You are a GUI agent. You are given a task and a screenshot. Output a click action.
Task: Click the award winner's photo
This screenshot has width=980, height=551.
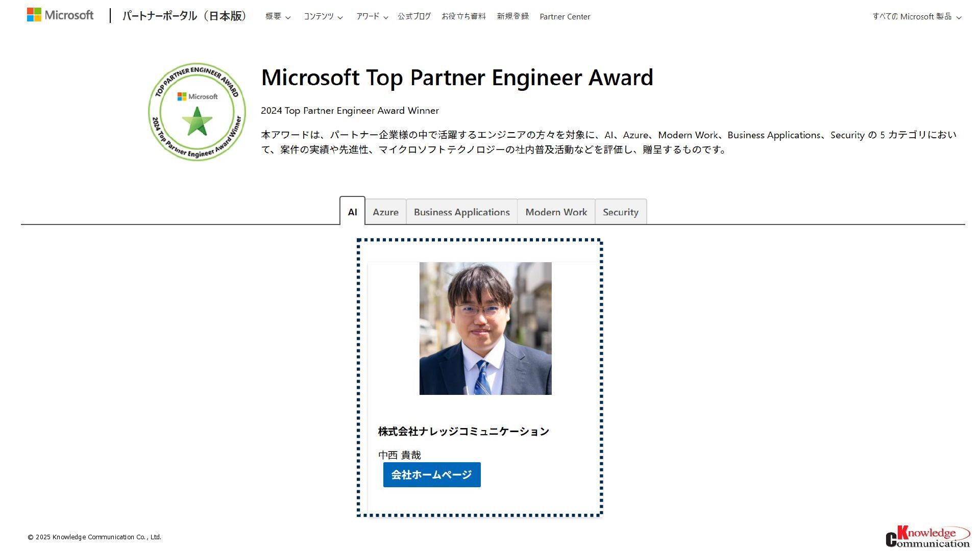point(485,329)
